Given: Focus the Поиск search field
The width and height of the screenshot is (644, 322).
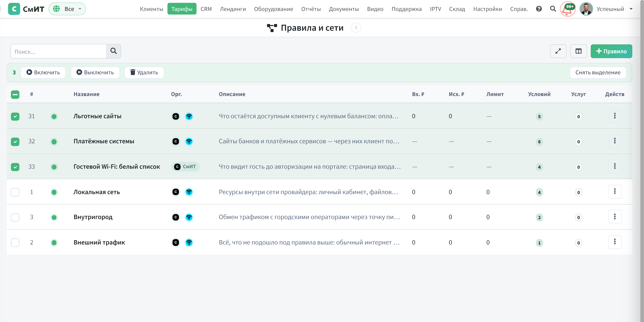Looking at the screenshot, I should 59,51.
